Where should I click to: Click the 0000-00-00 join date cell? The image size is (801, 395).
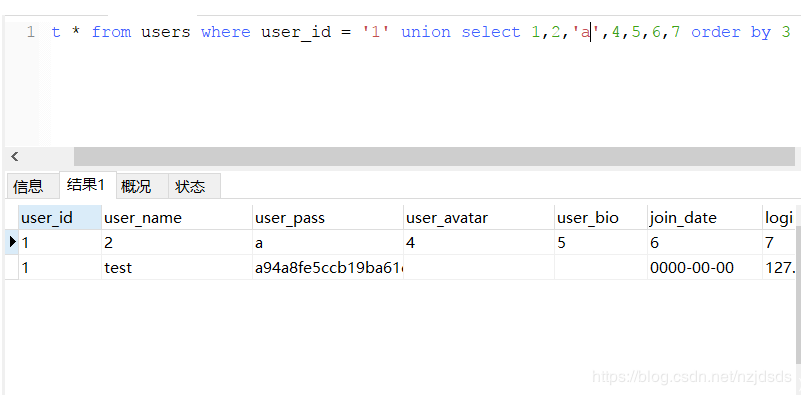(x=704, y=267)
